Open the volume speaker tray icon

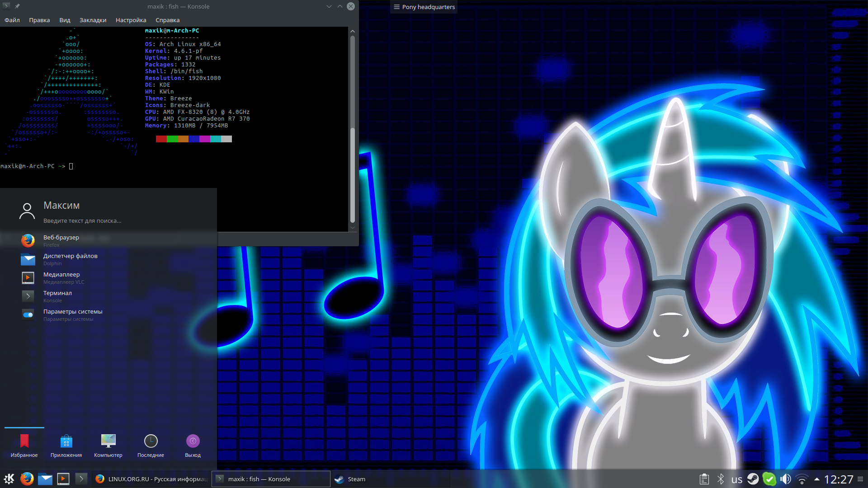click(786, 479)
